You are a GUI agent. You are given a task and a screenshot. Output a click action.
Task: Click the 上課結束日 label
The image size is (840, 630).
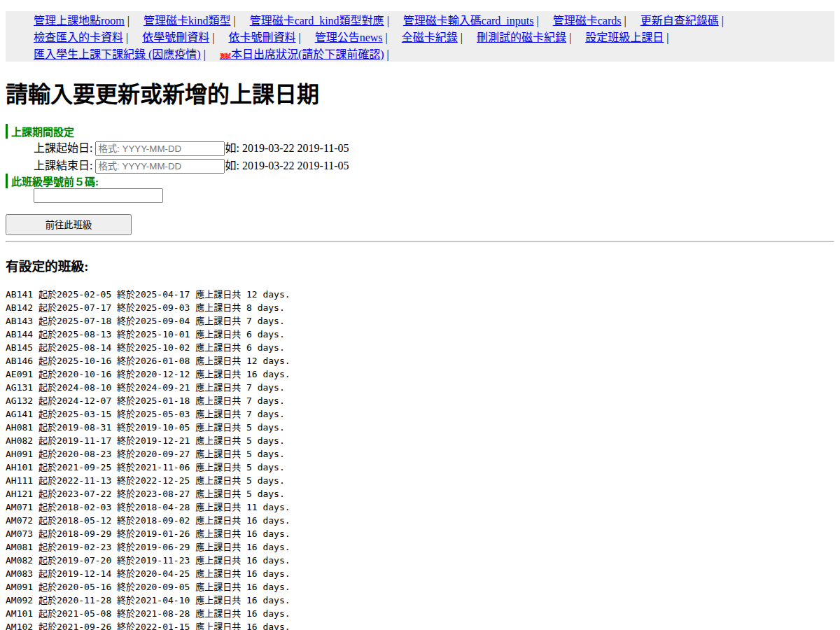(63, 166)
